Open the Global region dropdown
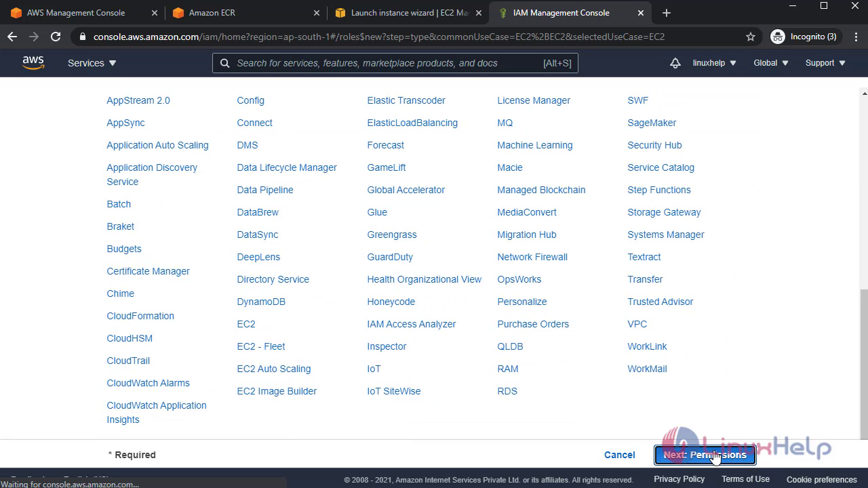The height and width of the screenshot is (488, 868). pyautogui.click(x=771, y=63)
